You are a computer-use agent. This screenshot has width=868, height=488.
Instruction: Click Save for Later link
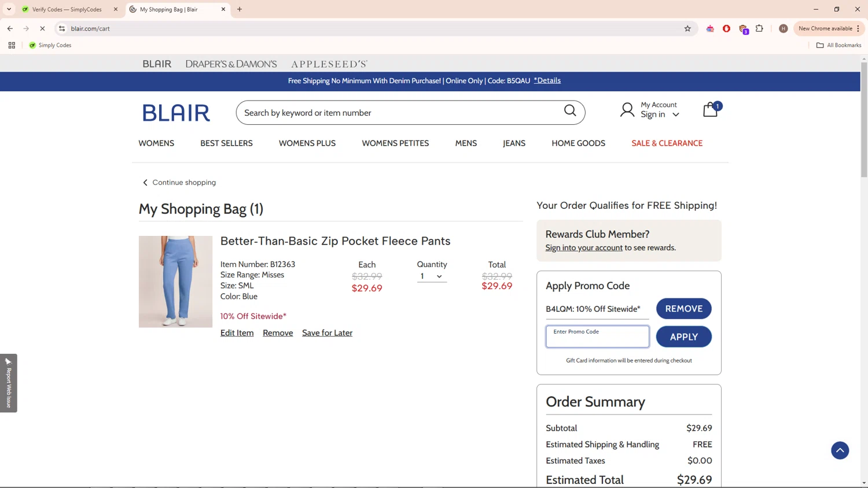327,333
